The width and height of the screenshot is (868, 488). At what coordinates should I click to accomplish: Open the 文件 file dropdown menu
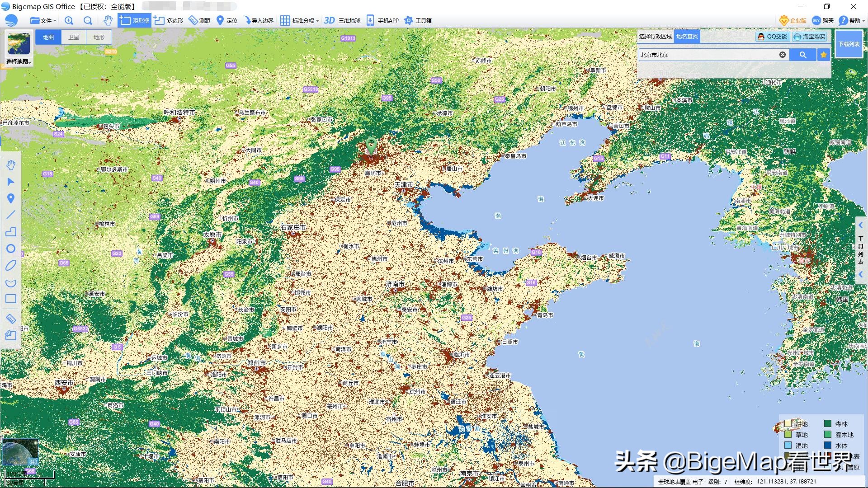coord(43,20)
